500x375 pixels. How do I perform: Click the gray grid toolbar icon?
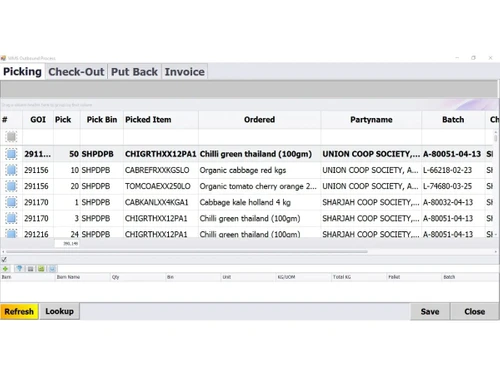(x=30, y=269)
